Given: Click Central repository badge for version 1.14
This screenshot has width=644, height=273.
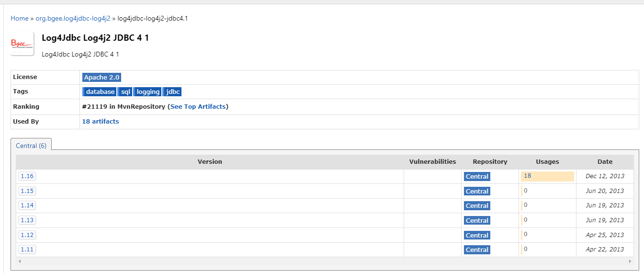Looking at the screenshot, I should click(477, 205).
